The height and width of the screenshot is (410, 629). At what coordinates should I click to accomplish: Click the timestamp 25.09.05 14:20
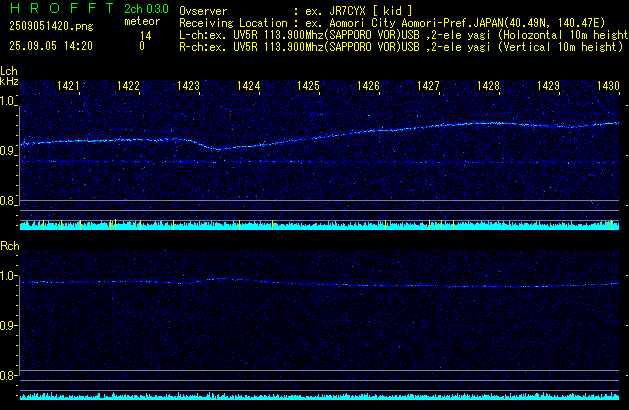coord(51,46)
